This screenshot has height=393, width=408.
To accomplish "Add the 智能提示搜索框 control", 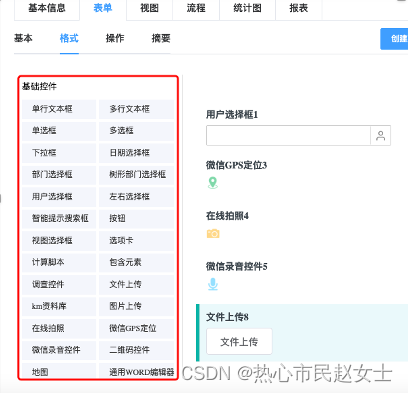I will point(59,219).
